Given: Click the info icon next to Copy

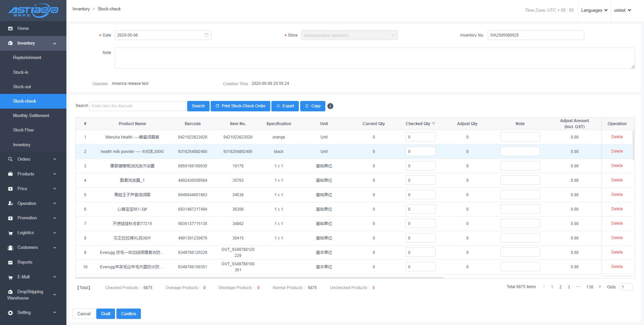Looking at the screenshot, I should tap(330, 106).
